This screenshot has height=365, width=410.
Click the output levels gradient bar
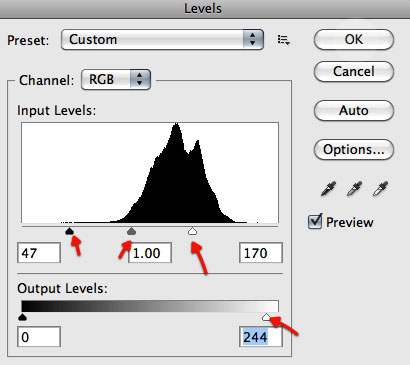(x=150, y=306)
